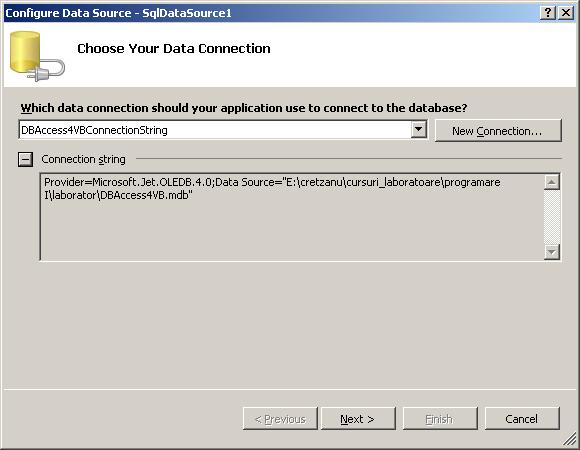Close the Configure Data Source dialog
Screen dimensions: 580x450
(x=566, y=13)
